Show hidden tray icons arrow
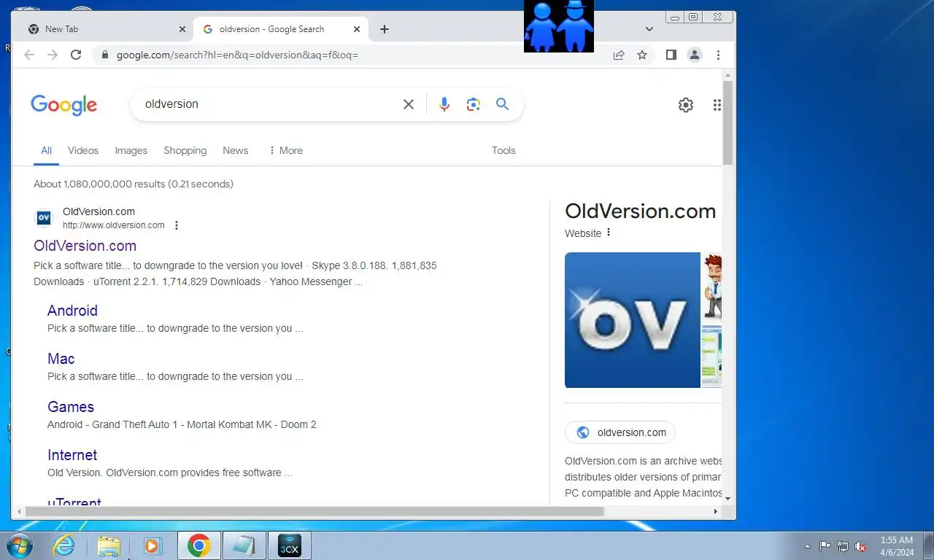 click(807, 546)
